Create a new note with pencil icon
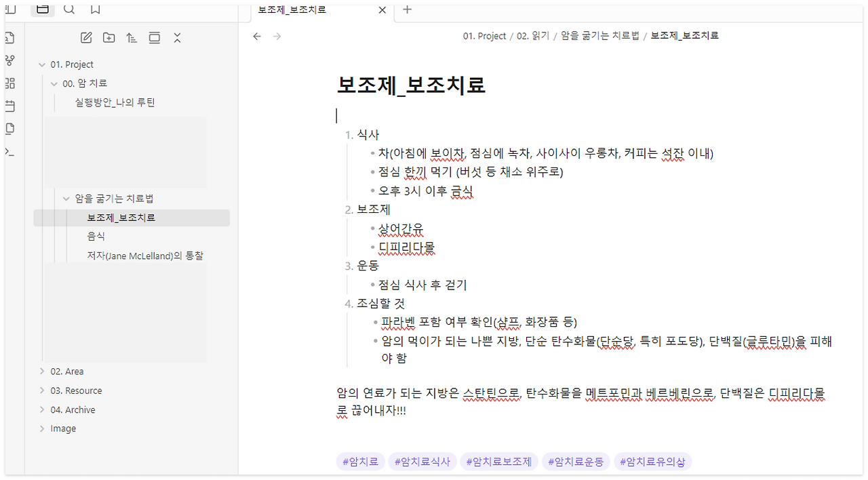Image resolution: width=868 pixels, height=480 pixels. coord(86,38)
